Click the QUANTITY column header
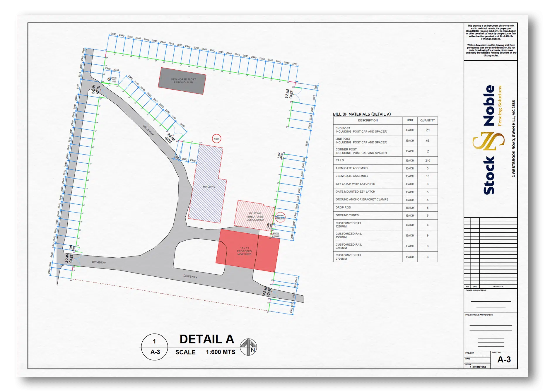550x392 pixels. [x=427, y=120]
